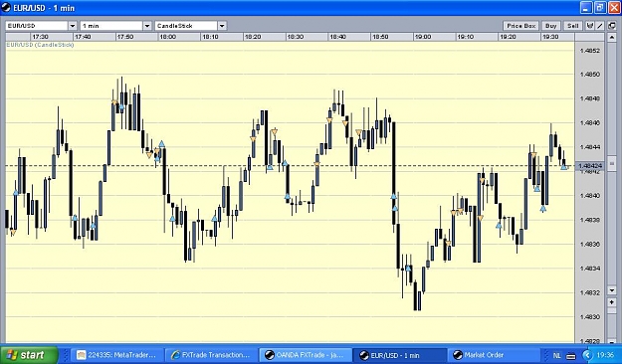Image resolution: width=622 pixels, height=364 pixels.
Task: Open the Windows start menu
Action: pos(29,354)
